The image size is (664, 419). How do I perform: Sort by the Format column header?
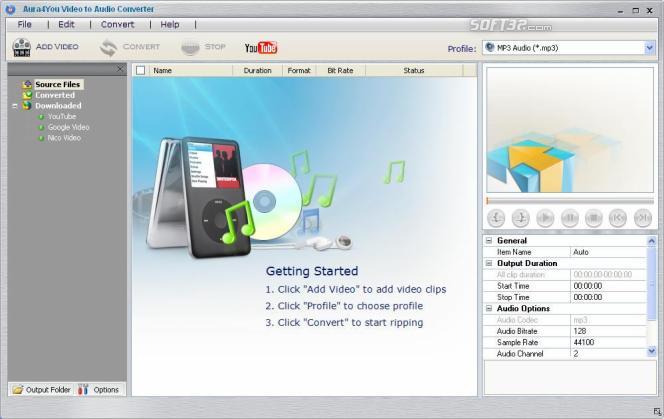[x=299, y=70]
